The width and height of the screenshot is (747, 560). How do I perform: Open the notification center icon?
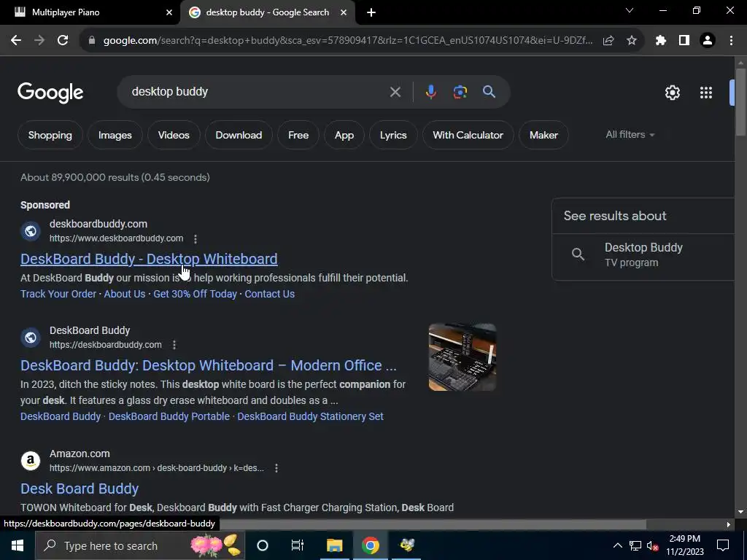click(723, 545)
